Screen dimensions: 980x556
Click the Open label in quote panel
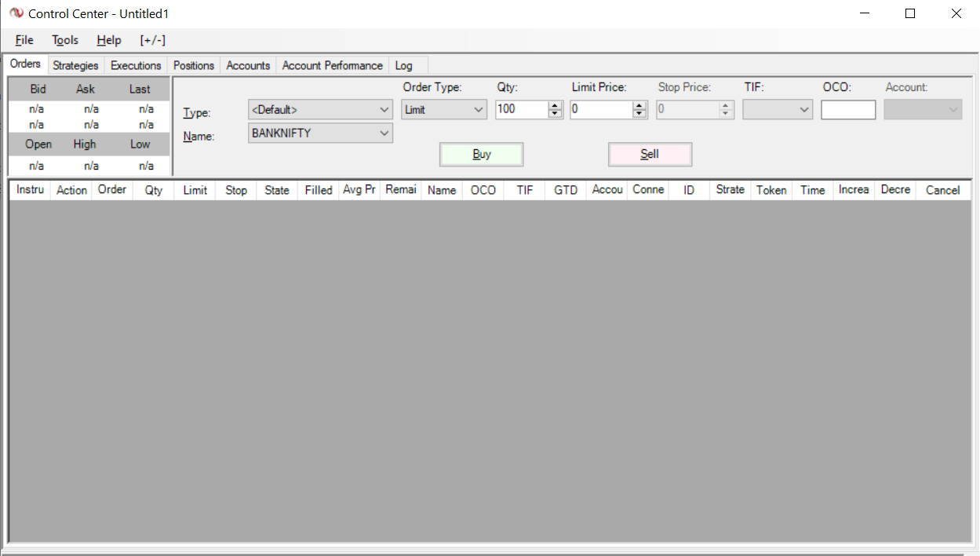(38, 144)
